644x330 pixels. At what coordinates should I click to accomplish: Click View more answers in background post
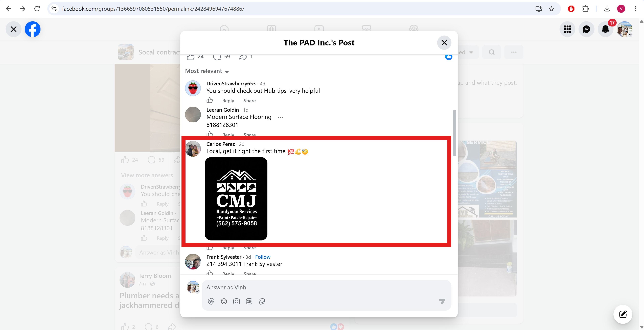(147, 175)
